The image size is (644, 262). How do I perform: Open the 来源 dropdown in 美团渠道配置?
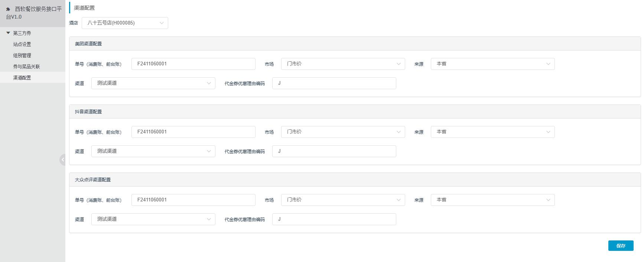click(x=493, y=64)
